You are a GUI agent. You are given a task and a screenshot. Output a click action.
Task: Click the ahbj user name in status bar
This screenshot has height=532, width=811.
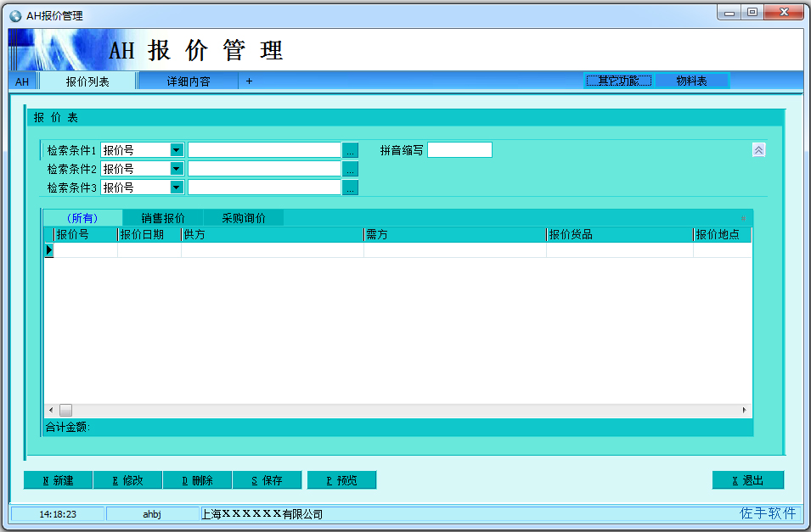(152, 514)
